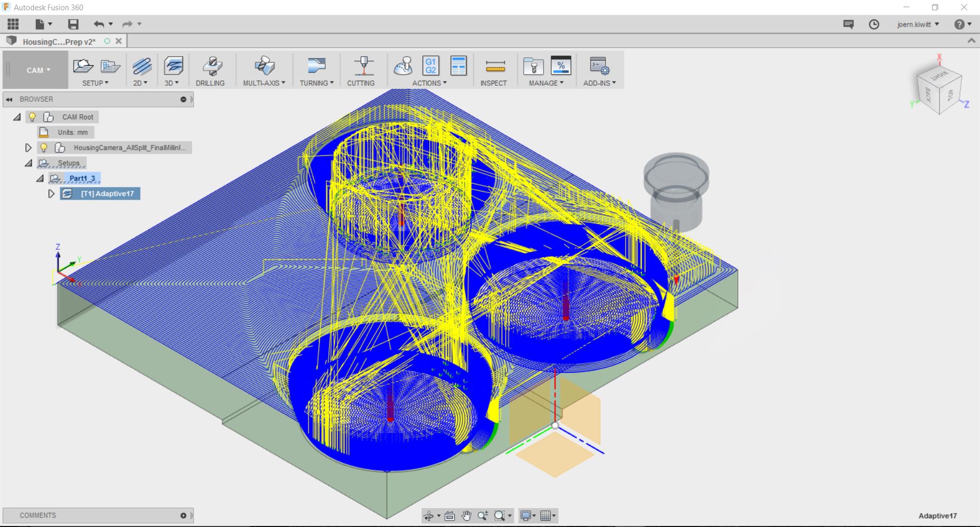
Task: Click the Cutting operation icon
Action: (x=363, y=66)
